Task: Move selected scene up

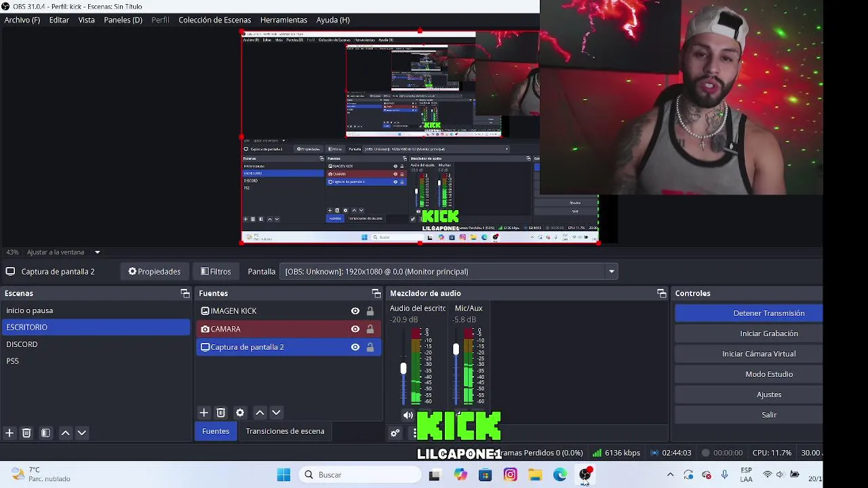Action: coord(65,432)
